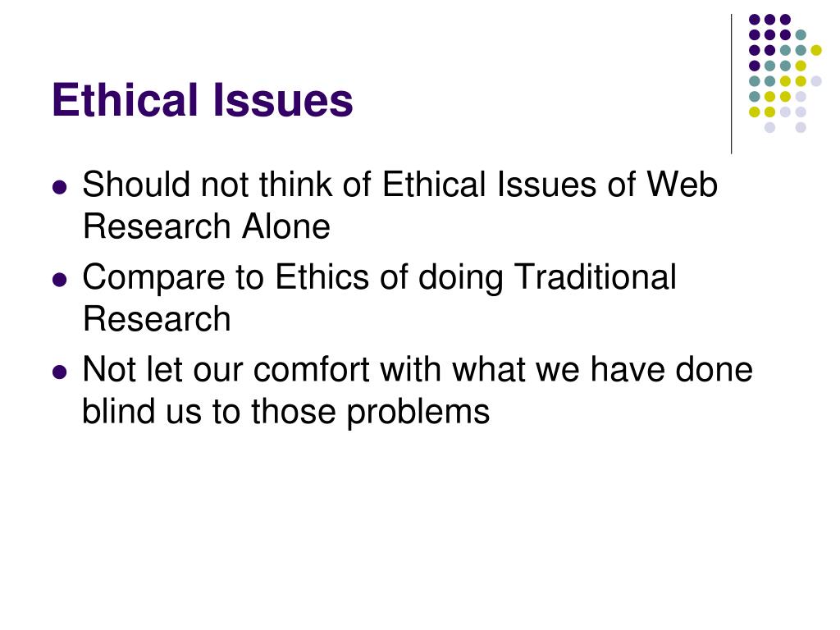The width and height of the screenshot is (840, 630).
Task: Click the bottom-right lavender dot in decoration
Action: [x=801, y=127]
